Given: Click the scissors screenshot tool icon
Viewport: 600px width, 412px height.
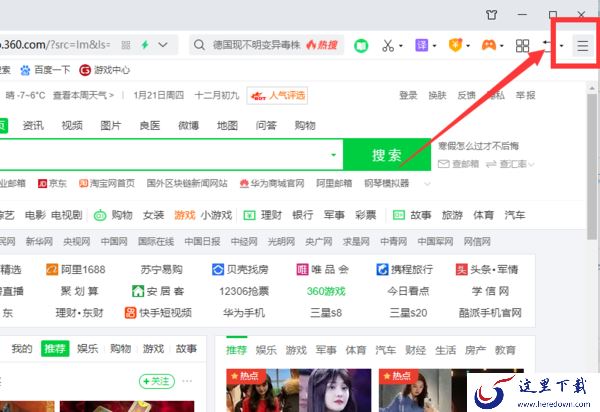Looking at the screenshot, I should tap(388, 46).
